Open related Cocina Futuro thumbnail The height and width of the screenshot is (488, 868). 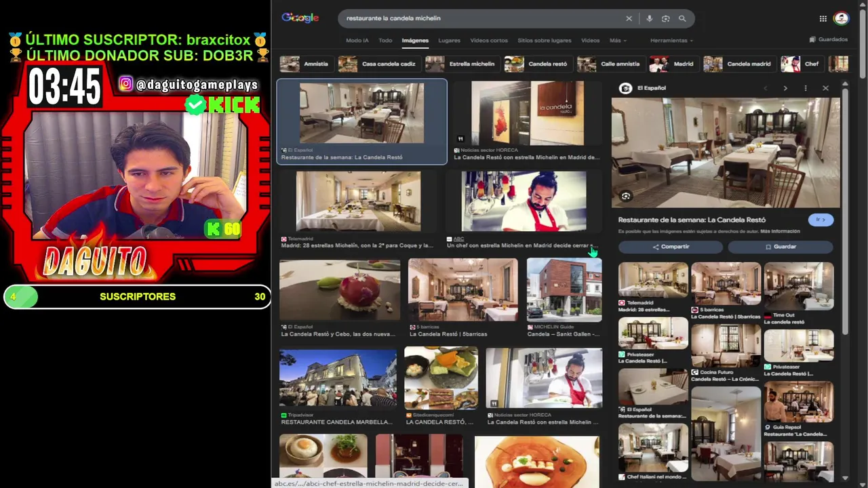[726, 346]
